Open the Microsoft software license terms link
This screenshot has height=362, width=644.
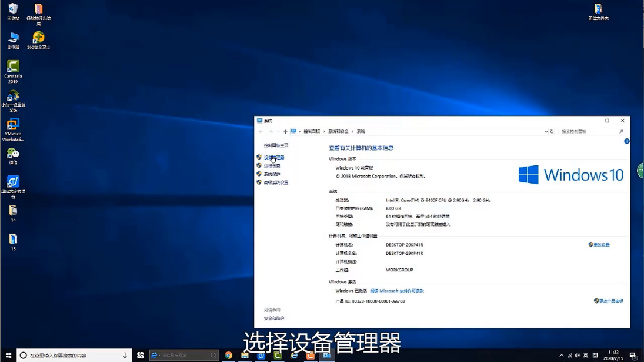[x=397, y=291]
